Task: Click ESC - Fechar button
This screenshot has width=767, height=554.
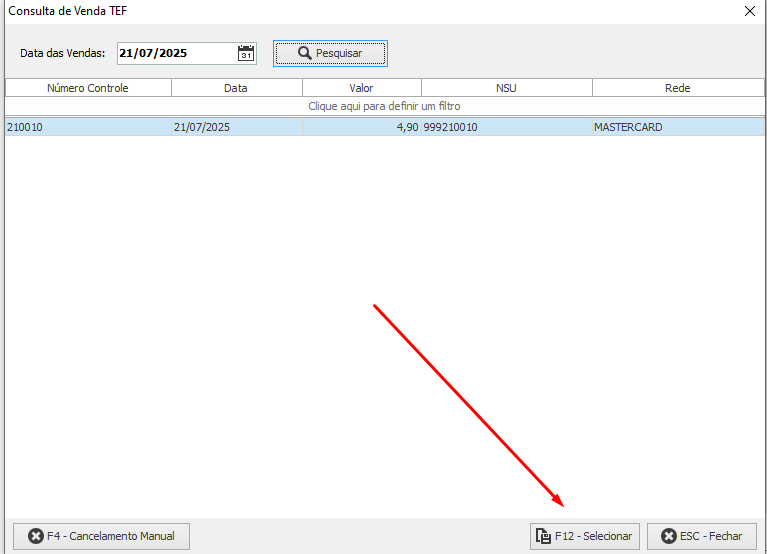Action: pyautogui.click(x=701, y=536)
